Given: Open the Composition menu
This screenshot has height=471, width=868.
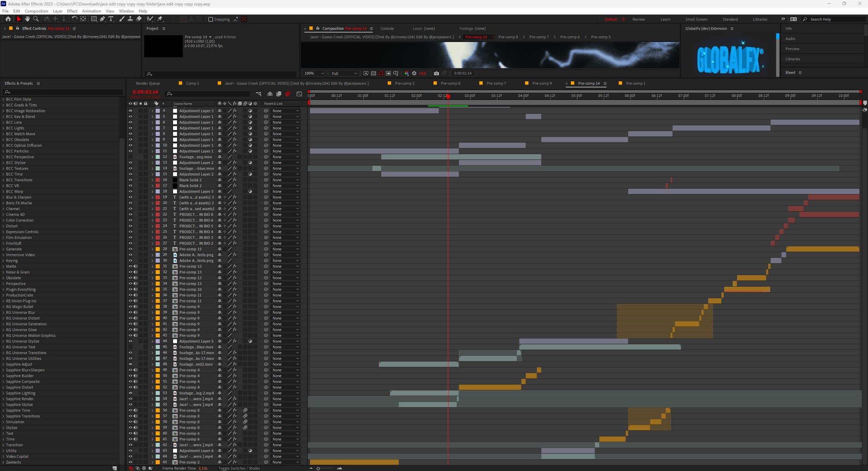Looking at the screenshot, I should click(x=36, y=11).
